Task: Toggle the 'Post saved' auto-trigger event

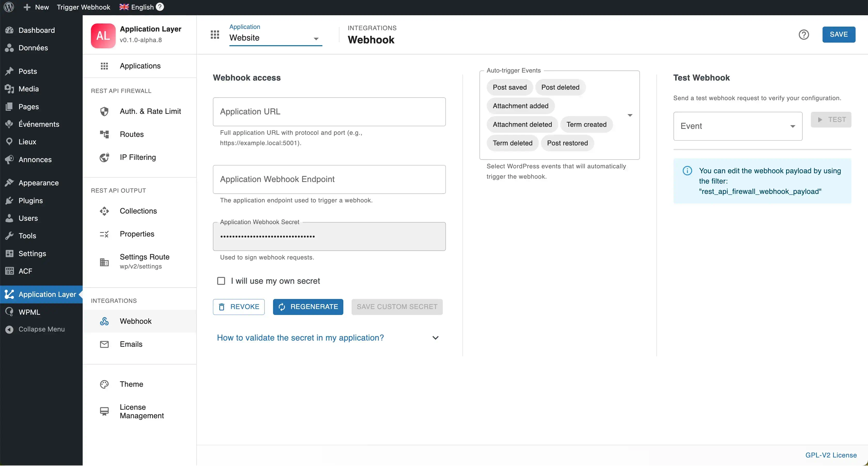Action: [510, 87]
